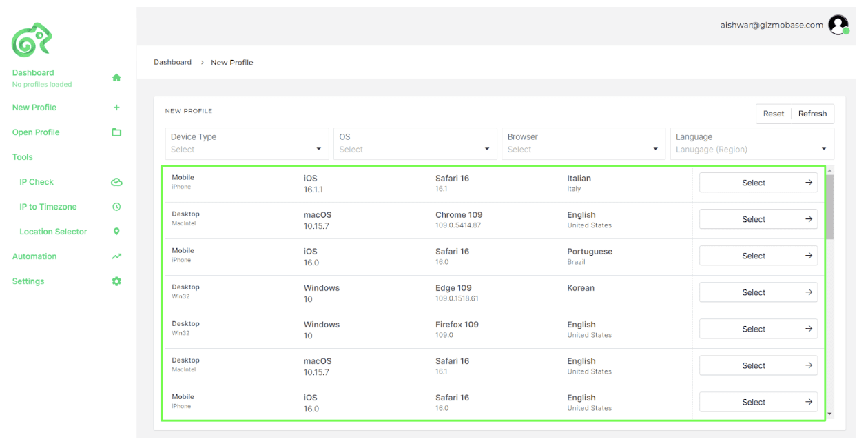Click the profile list scrollbar down arrow
Screen dimensions: 868x448
(829, 414)
